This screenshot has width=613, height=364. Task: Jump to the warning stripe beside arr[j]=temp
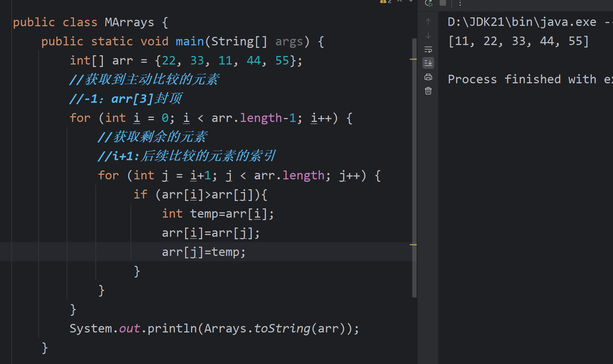click(x=413, y=245)
